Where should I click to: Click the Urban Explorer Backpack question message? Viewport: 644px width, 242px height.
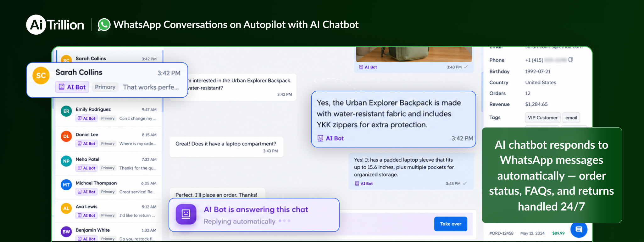tap(233, 87)
